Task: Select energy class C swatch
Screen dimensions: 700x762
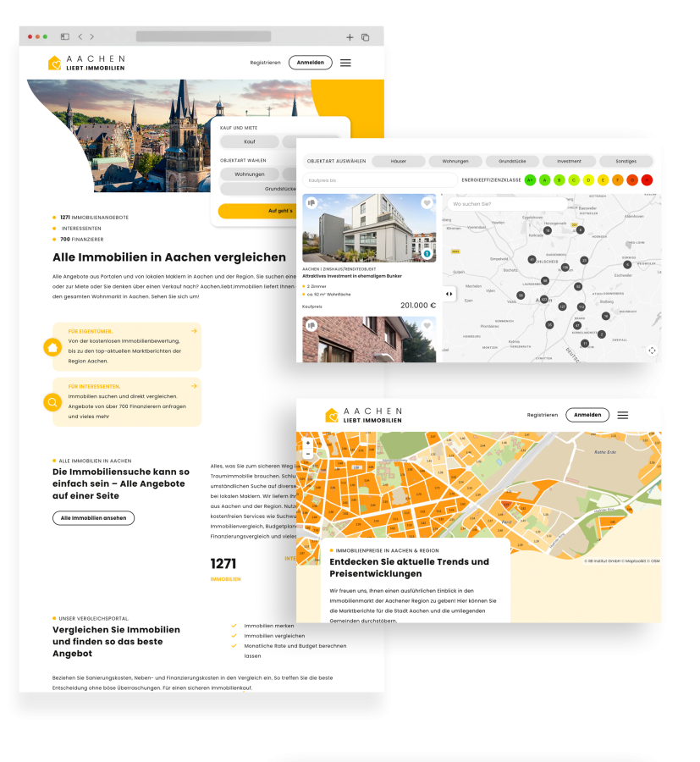Action: (x=574, y=179)
